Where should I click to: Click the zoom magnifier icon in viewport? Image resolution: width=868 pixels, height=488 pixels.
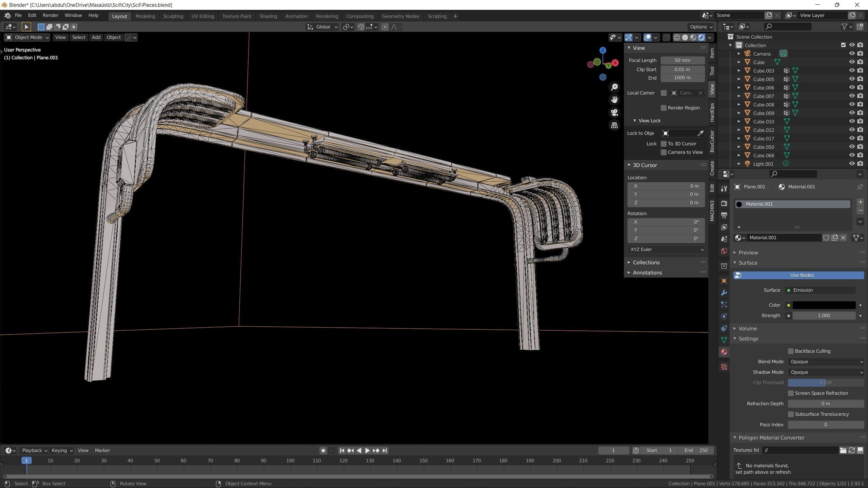(x=614, y=87)
